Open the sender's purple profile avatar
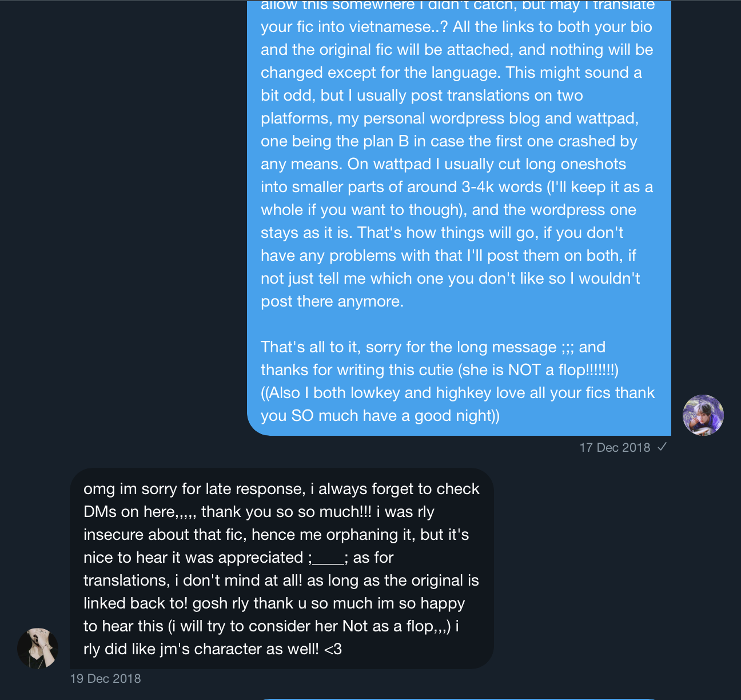Viewport: 741px width, 700px height. click(x=703, y=415)
